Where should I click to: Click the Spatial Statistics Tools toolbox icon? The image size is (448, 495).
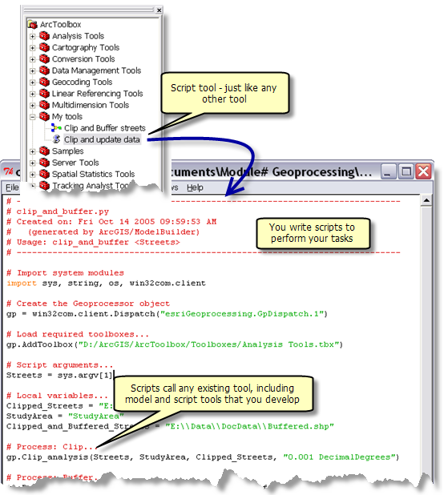click(45, 174)
